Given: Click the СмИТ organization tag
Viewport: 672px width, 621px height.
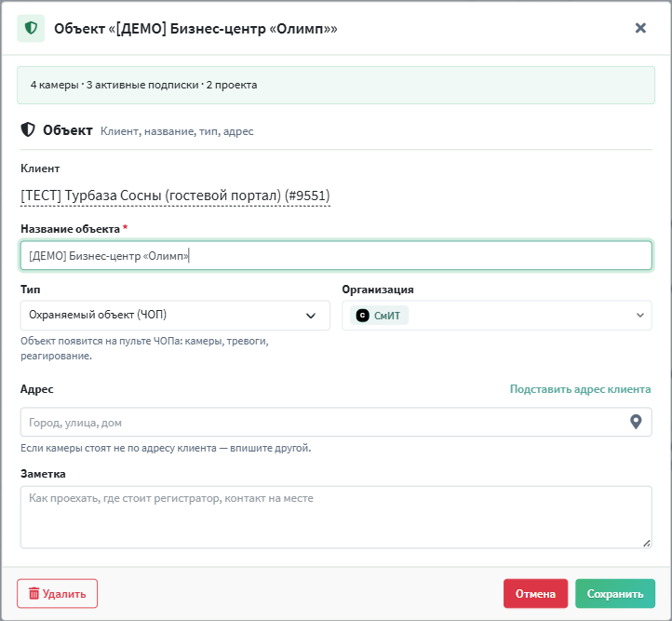Looking at the screenshot, I should point(380,316).
